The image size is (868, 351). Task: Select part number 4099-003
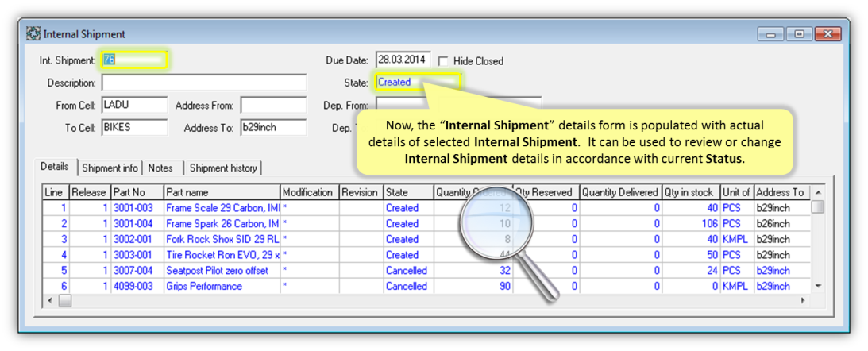point(137,286)
